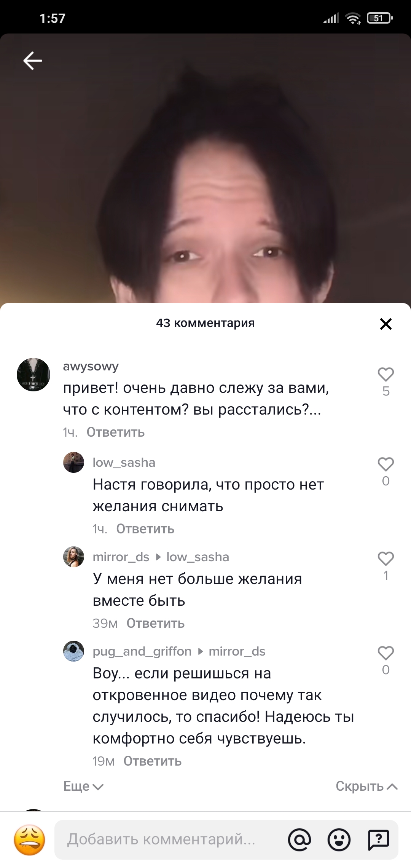Like awysowy's comment with the heart
The width and height of the screenshot is (411, 868).
386,375
